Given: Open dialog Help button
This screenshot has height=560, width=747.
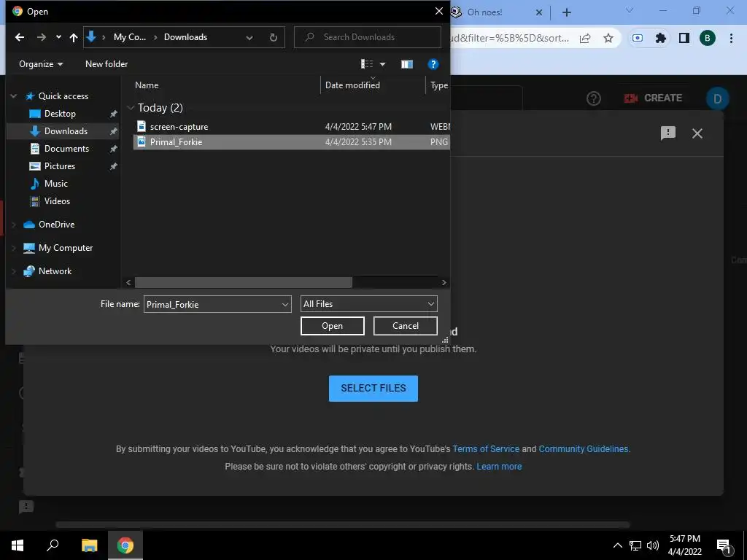Looking at the screenshot, I should coord(433,64).
